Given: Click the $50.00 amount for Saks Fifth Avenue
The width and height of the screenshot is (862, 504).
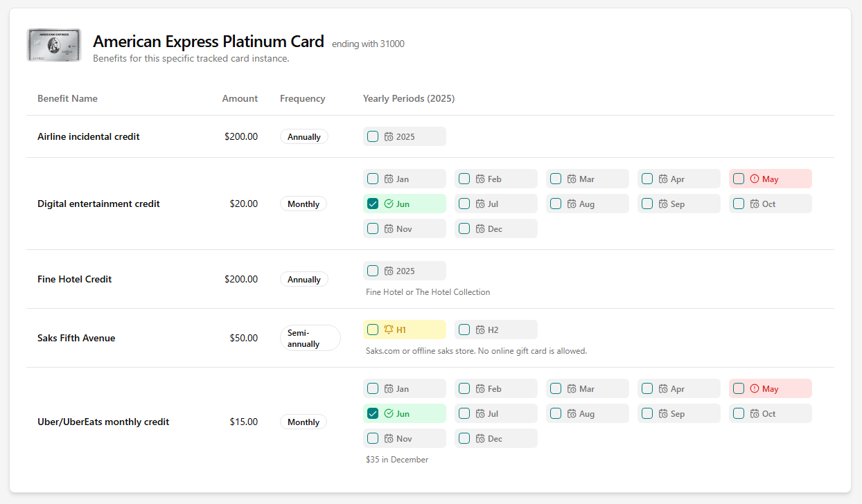Looking at the screenshot, I should pyautogui.click(x=244, y=338).
